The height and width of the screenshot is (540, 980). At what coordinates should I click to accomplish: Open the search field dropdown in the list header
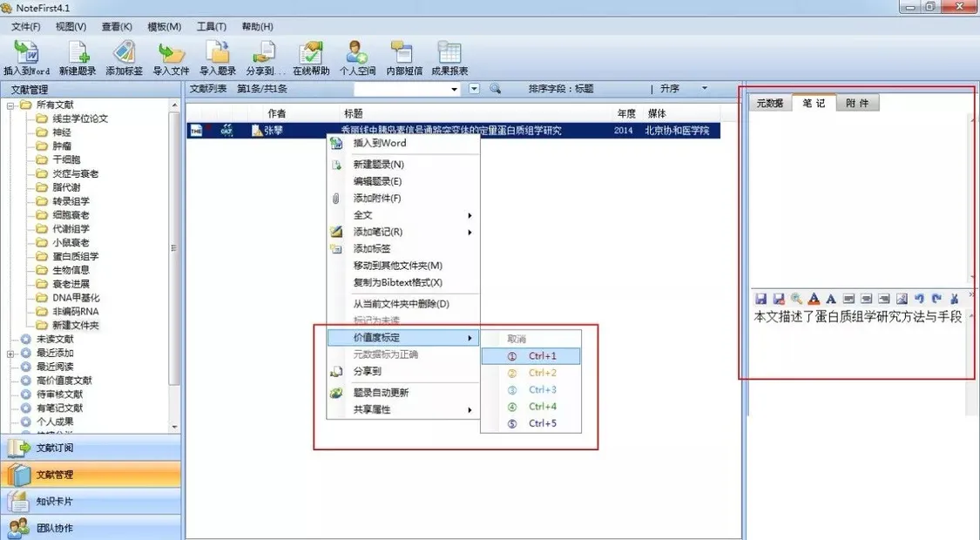(x=455, y=90)
